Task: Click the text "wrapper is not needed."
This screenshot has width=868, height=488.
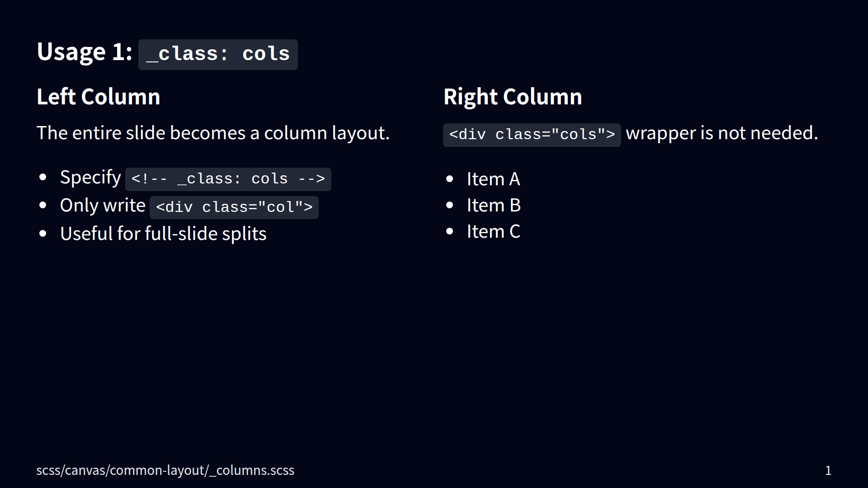Action: 722,133
